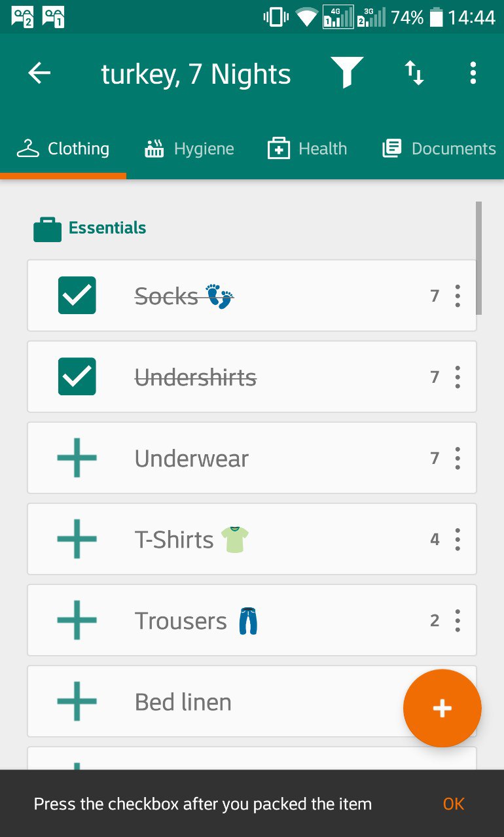Mark Underwear as packed with plus icon
Image resolution: width=504 pixels, height=837 pixels.
coord(77,458)
